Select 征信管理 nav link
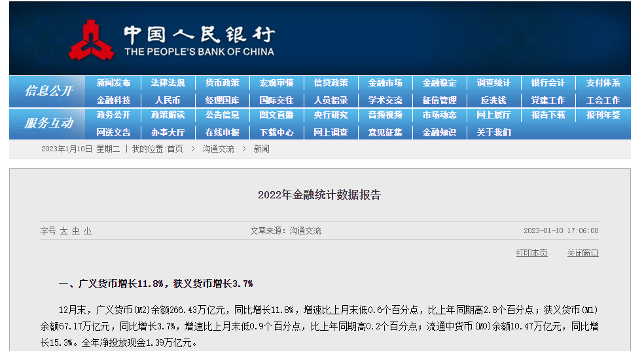Screen dimensions: 644x351 tap(439, 100)
